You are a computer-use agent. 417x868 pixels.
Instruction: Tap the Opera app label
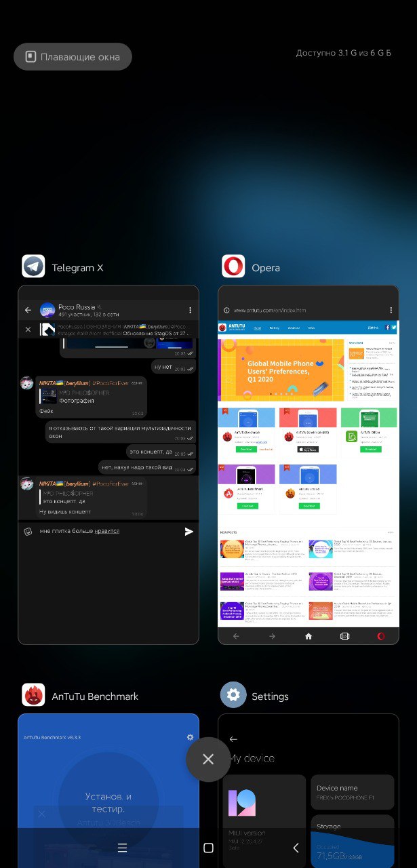coord(266,268)
